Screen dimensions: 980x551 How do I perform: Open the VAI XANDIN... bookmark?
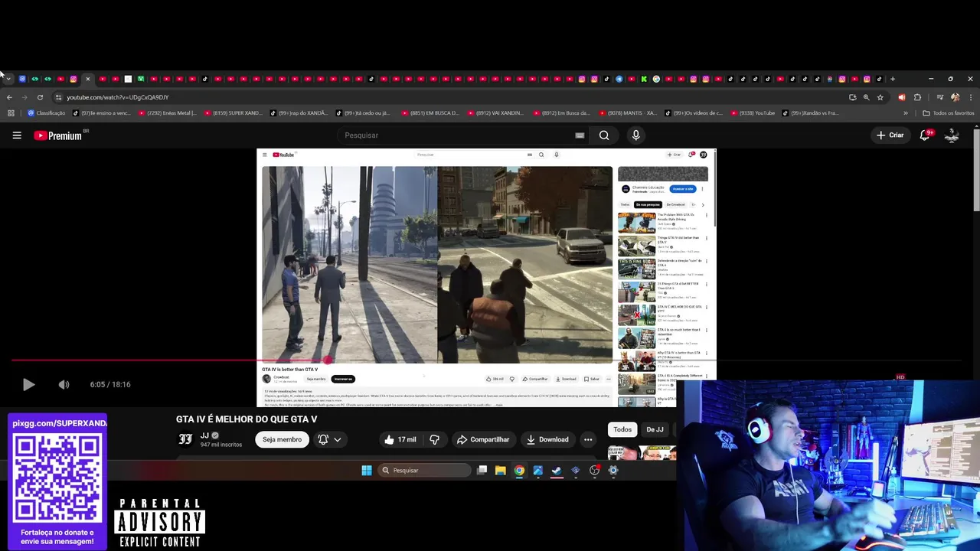[x=495, y=113]
